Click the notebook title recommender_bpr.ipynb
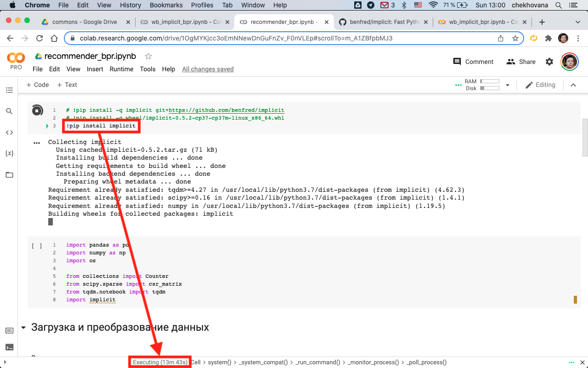588x368 pixels. (90, 56)
